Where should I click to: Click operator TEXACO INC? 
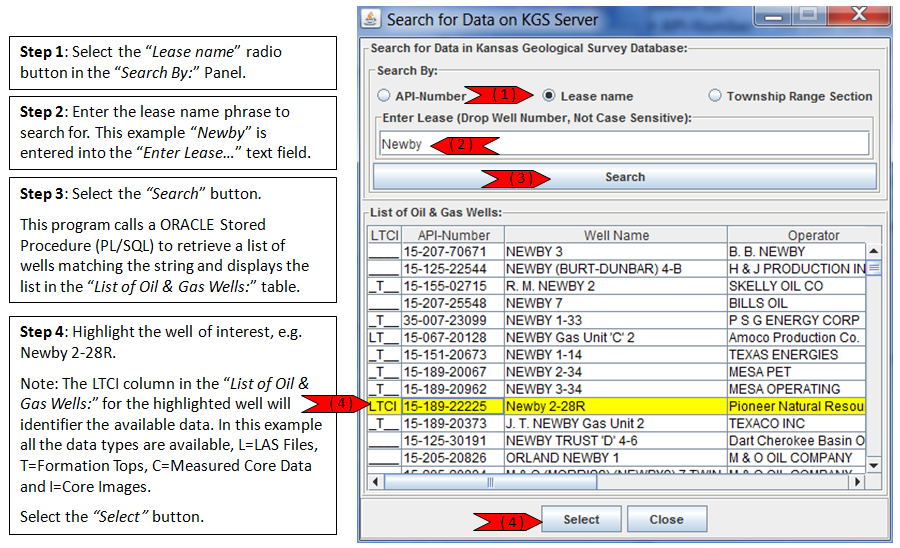797,423
